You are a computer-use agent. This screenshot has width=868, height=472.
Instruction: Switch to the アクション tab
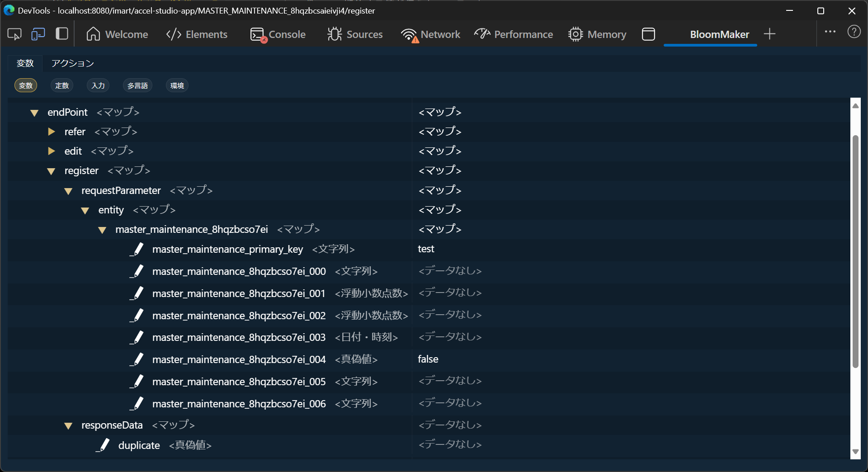(72, 63)
